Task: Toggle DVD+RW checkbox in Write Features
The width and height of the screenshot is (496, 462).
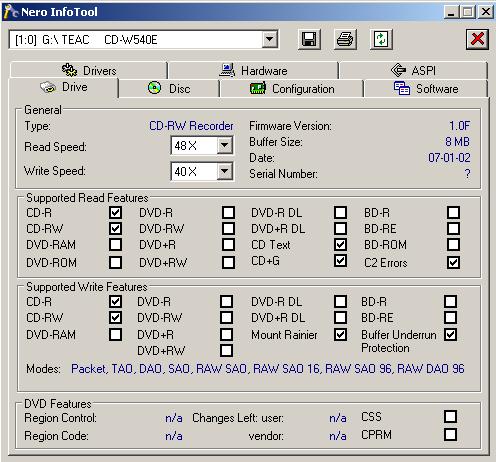Action: [226, 350]
